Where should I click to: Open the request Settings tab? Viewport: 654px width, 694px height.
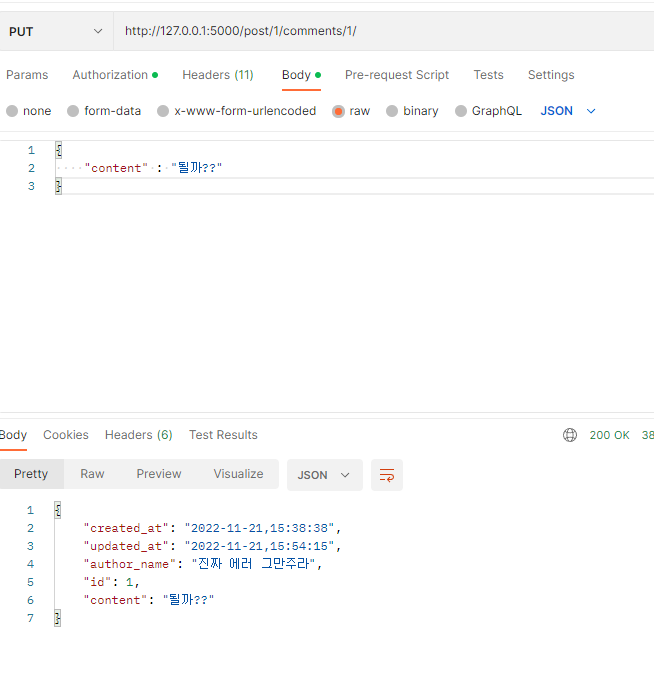point(551,75)
